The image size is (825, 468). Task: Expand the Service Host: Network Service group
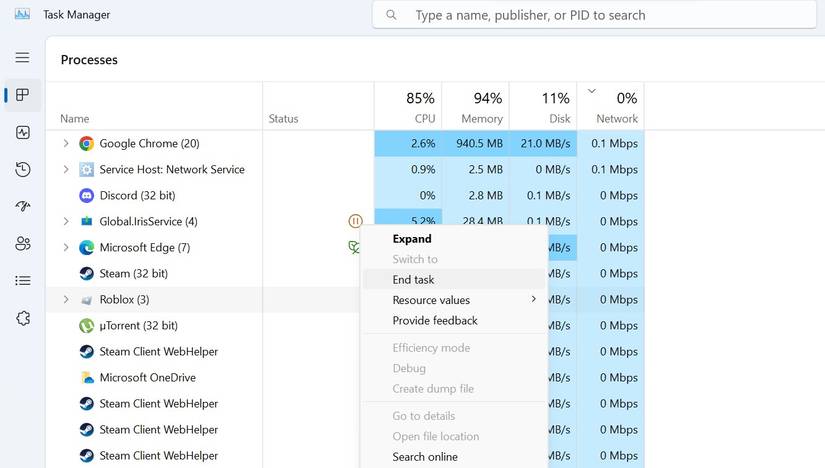coord(66,170)
